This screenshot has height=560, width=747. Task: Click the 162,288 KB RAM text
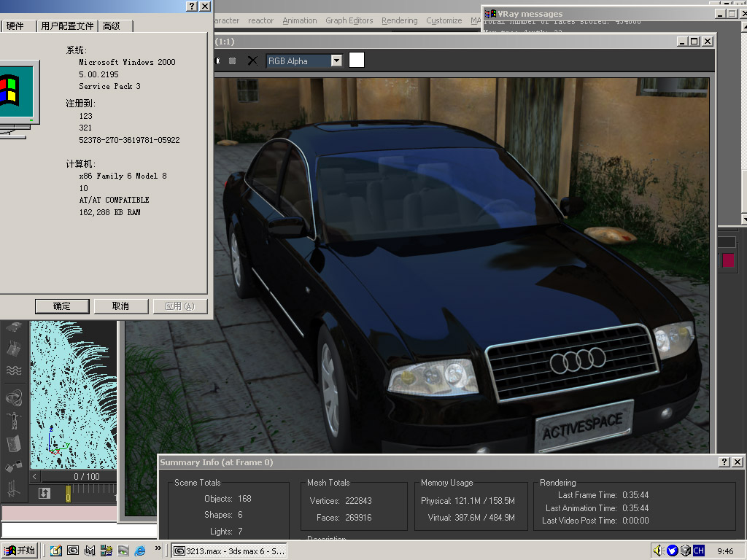tap(109, 212)
